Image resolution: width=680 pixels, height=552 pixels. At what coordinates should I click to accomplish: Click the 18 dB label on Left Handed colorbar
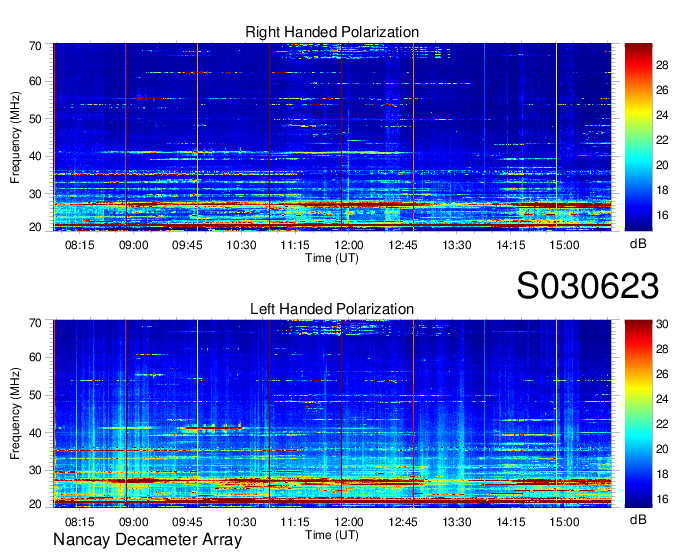tap(662, 474)
